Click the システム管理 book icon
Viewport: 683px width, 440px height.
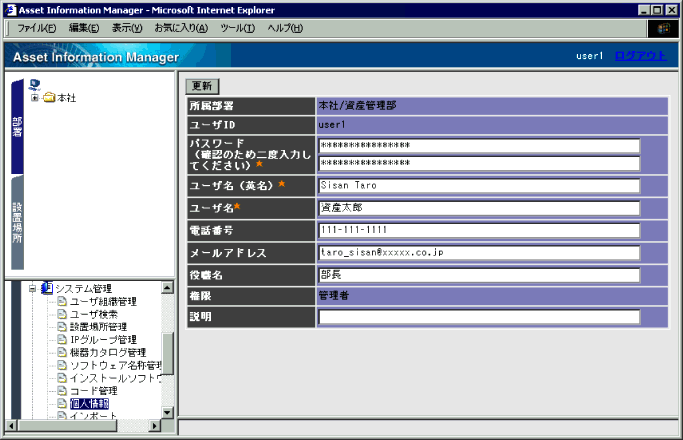pyautogui.click(x=47, y=288)
